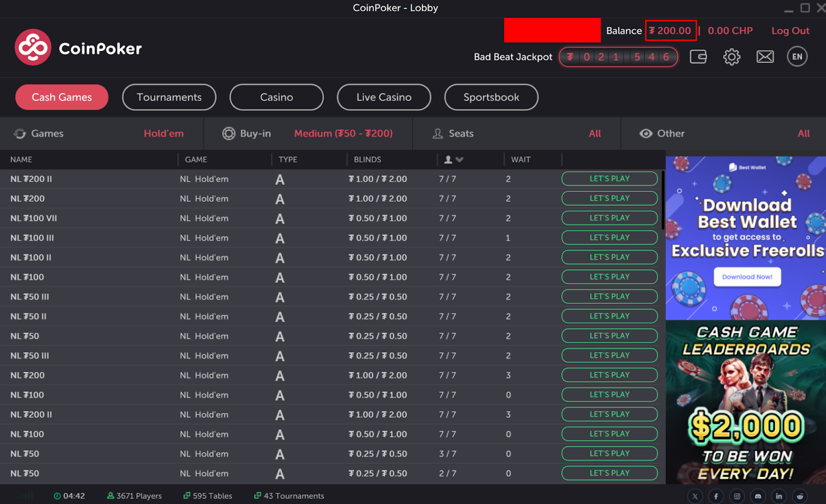
Task: Click the 0.00 CHP balance
Action: (730, 31)
